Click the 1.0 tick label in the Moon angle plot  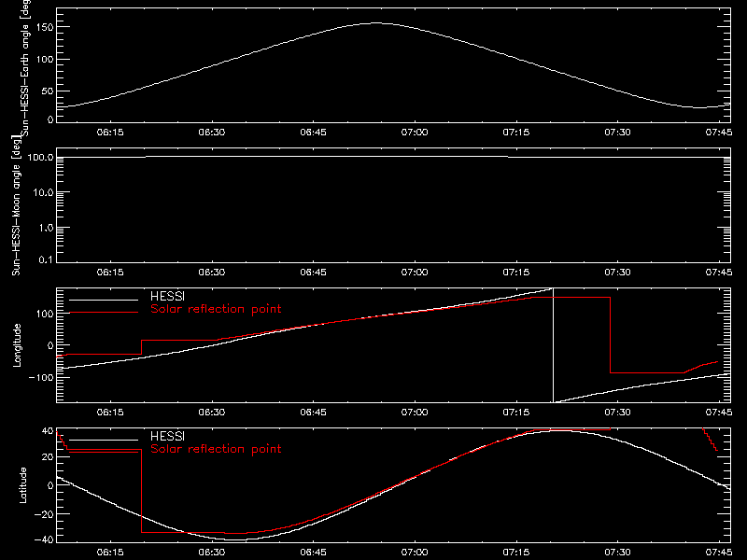[x=46, y=228]
